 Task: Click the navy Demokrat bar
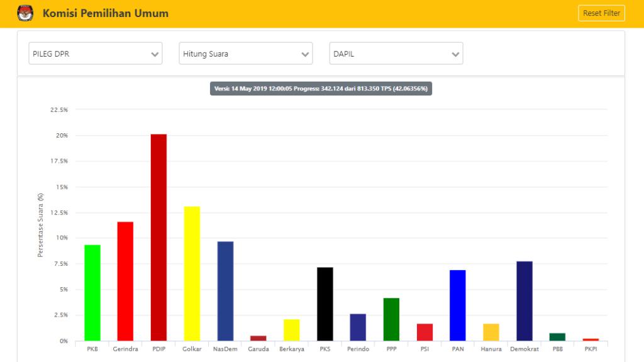tap(525, 301)
